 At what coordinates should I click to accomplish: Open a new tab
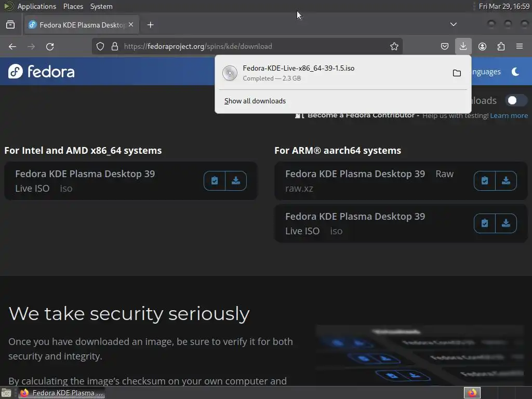click(x=151, y=25)
